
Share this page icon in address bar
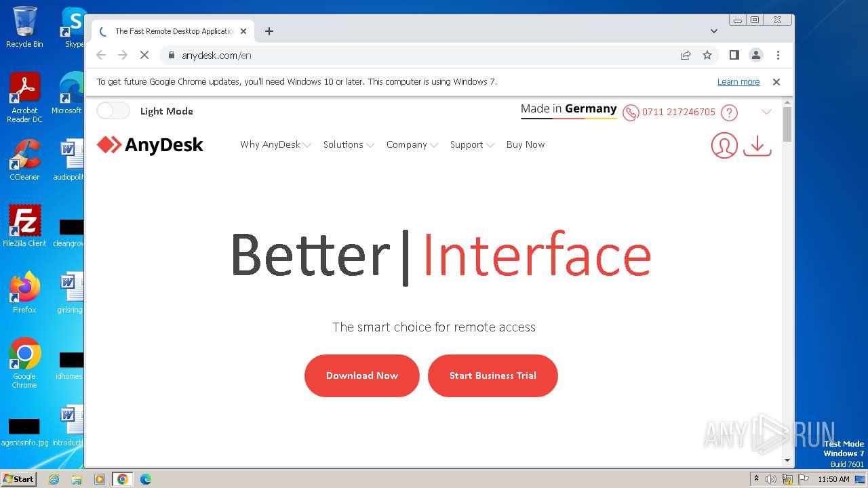[686, 55]
